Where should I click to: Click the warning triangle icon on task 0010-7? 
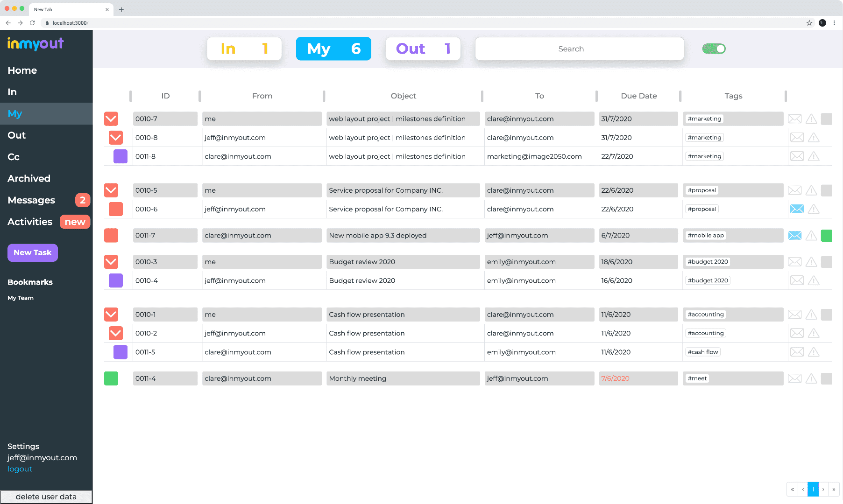click(811, 119)
